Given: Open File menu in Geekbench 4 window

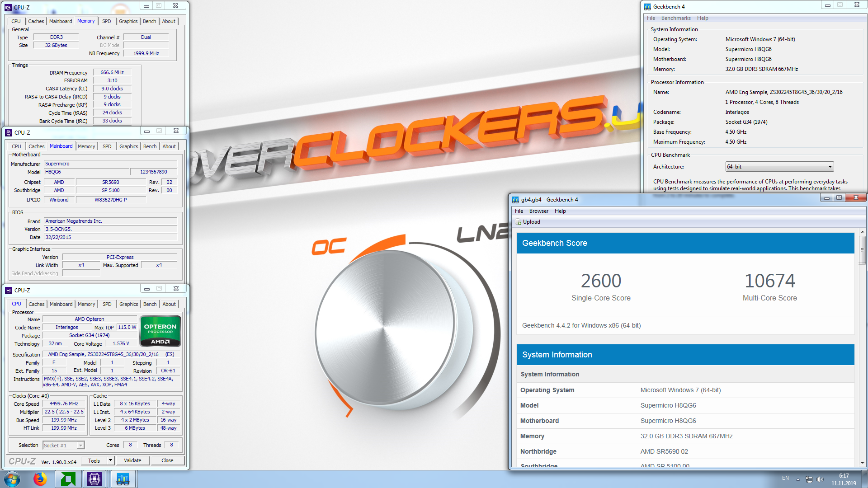Looking at the screenshot, I should (x=651, y=18).
